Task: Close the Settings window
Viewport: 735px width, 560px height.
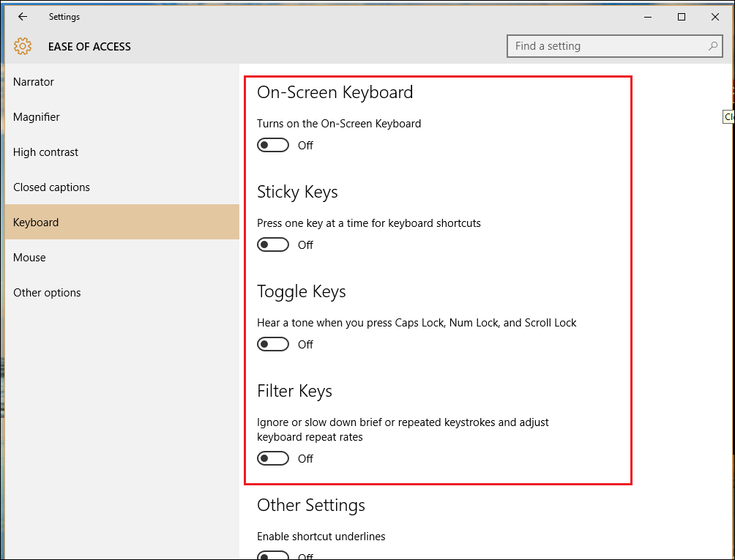Action: (x=715, y=17)
